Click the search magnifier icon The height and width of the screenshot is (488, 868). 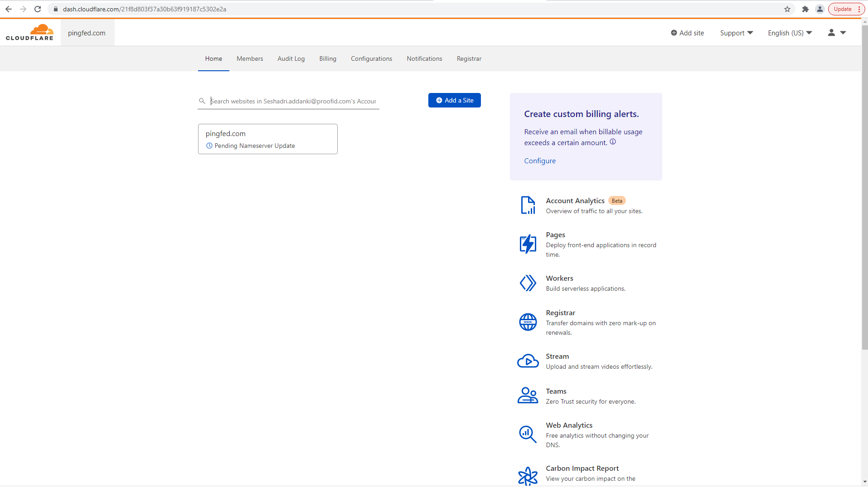(202, 101)
